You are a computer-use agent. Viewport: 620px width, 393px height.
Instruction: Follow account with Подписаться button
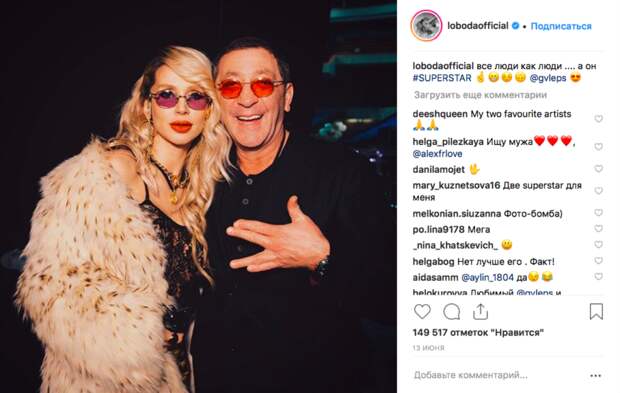click(561, 26)
